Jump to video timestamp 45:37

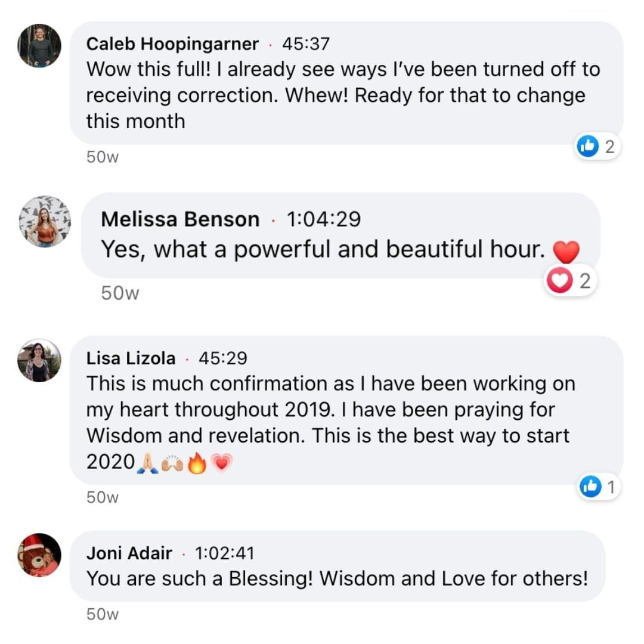305,44
